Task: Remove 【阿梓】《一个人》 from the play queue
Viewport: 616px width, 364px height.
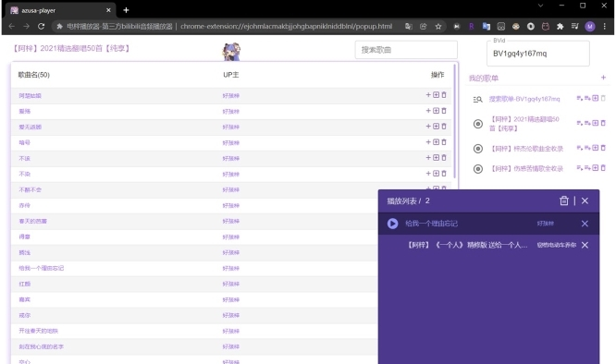Action: coord(585,245)
